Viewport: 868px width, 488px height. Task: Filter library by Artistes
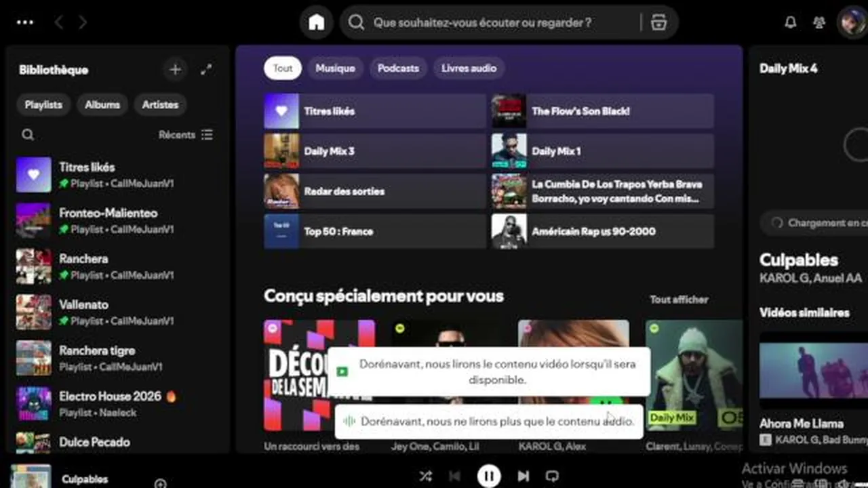[x=160, y=105]
